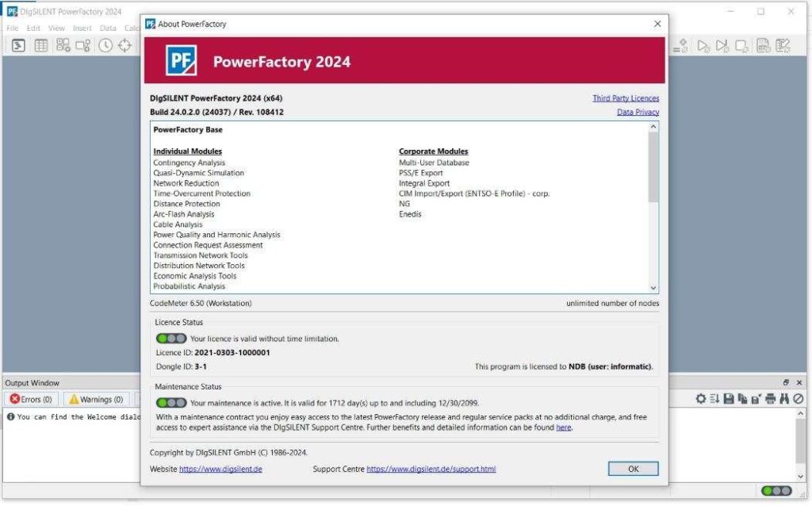Screen dimensions: 812x506
Task: Print Output Window using printer icon
Action: pyautogui.click(x=771, y=399)
